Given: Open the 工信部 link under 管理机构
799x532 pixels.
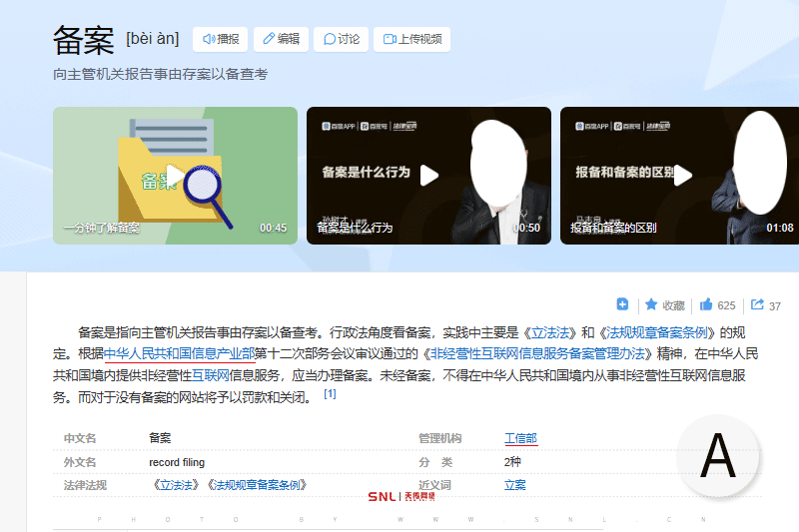Looking at the screenshot, I should coord(520,438).
